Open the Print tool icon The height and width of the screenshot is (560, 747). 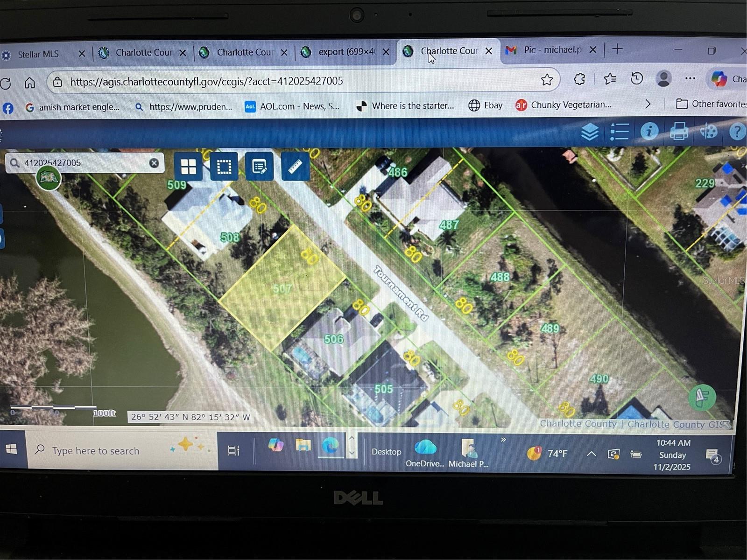pos(679,132)
